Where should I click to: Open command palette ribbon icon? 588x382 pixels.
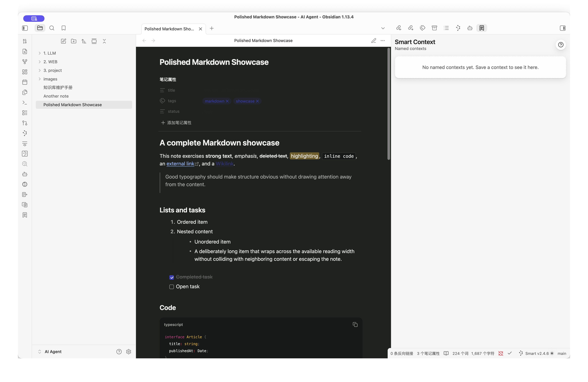pyautogui.click(x=25, y=103)
